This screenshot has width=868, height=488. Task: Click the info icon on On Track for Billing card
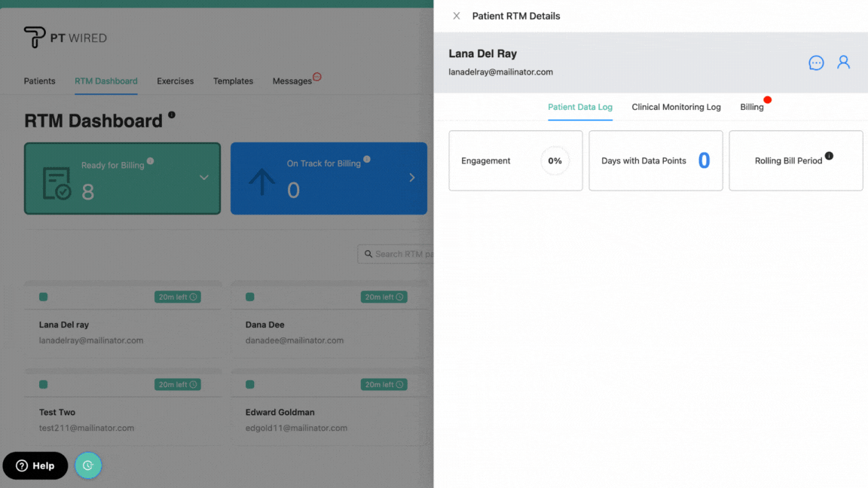367,159
